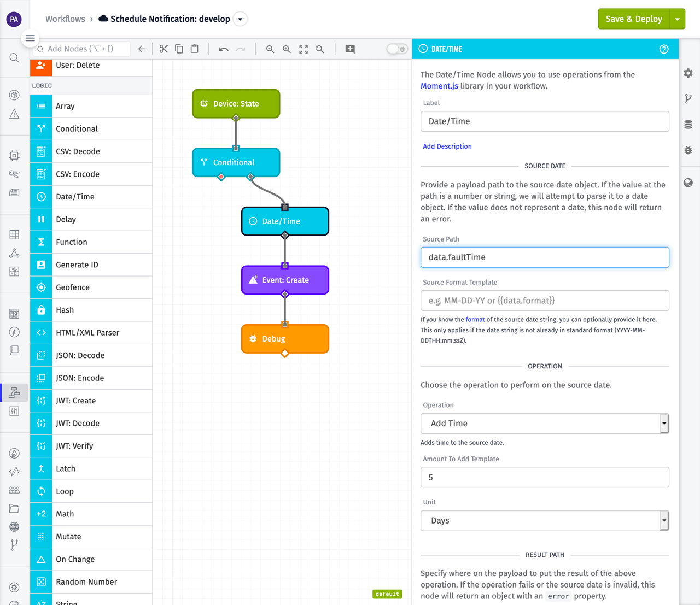Click inside the Source Path input field

[x=545, y=257]
